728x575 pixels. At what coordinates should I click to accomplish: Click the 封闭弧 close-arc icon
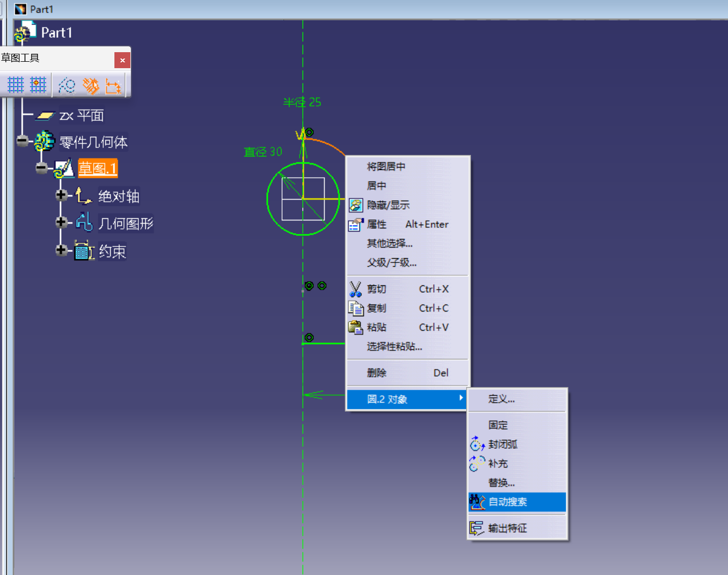(x=477, y=444)
